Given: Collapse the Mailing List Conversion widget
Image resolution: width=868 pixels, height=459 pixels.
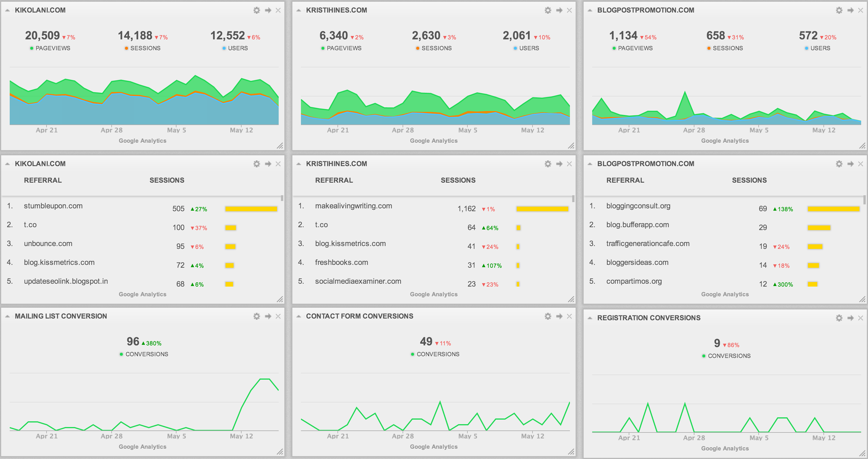Looking at the screenshot, I should [7, 316].
